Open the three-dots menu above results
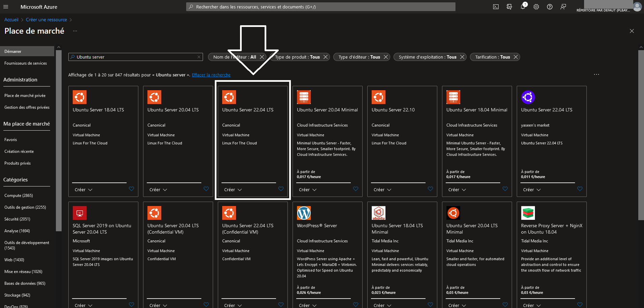Screen dimensions: 644x308 tap(597, 74)
